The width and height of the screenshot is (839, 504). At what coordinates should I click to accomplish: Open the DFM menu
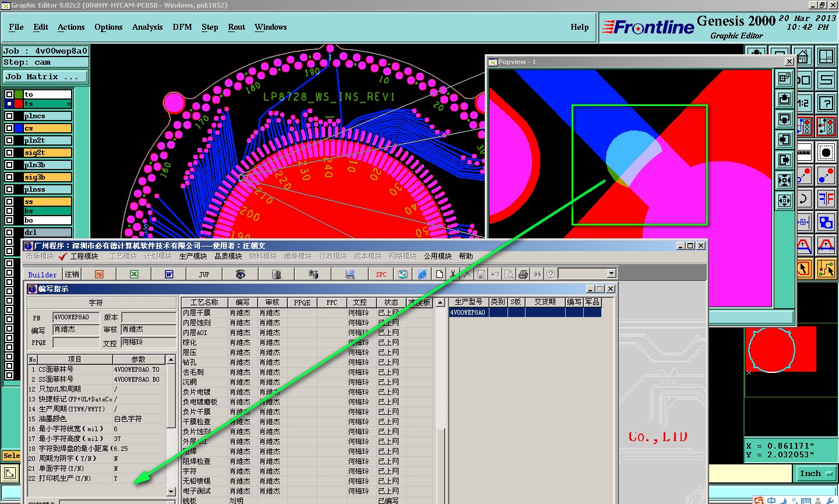pyautogui.click(x=182, y=27)
